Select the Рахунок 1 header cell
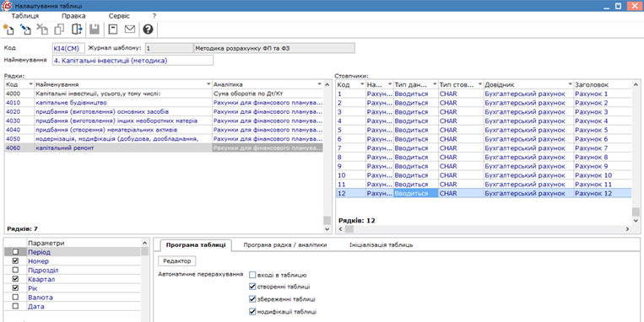This screenshot has height=322, width=644. 603,94
